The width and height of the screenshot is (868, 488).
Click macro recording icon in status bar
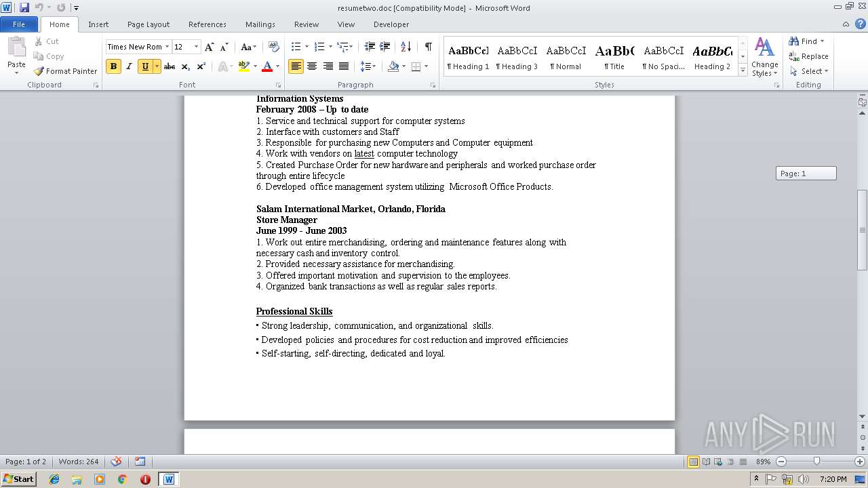tap(140, 462)
